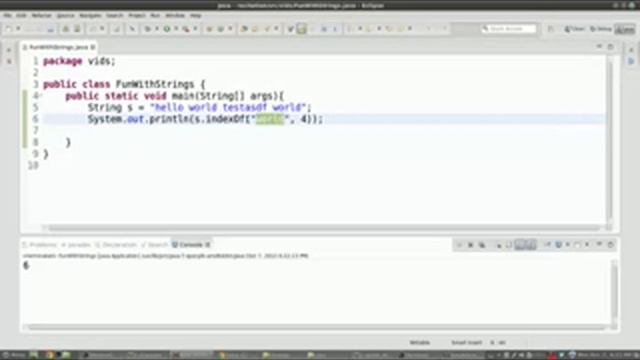Expand the External Tools dropdown arrow
Viewport: 640px width, 360px height.
coord(195,29)
